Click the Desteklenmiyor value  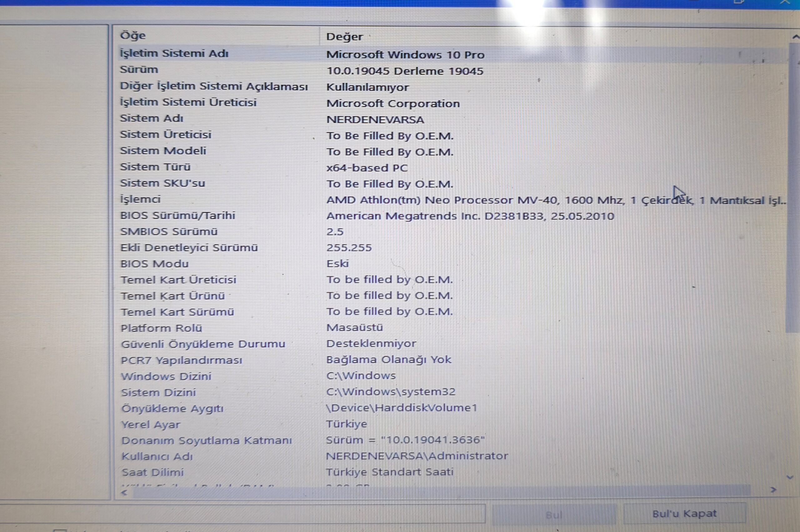point(371,344)
